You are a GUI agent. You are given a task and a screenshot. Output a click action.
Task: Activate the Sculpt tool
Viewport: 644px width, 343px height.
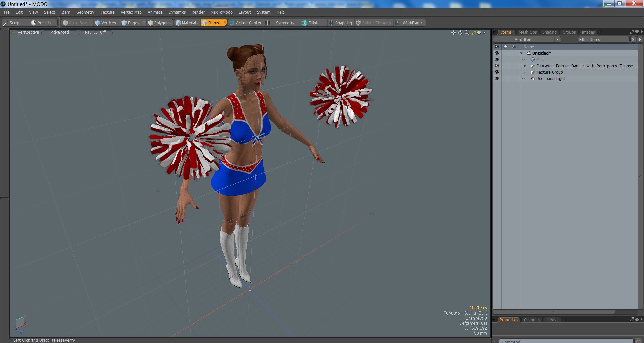[15, 23]
